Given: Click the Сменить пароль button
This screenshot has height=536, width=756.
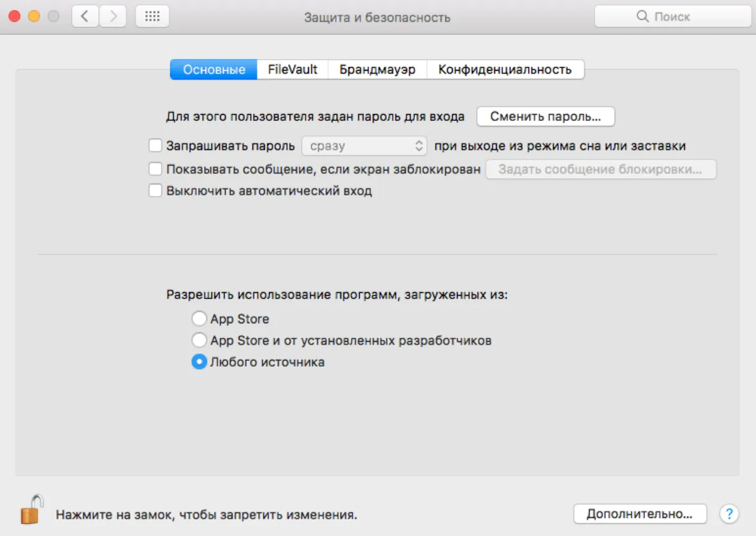Looking at the screenshot, I should [x=546, y=116].
